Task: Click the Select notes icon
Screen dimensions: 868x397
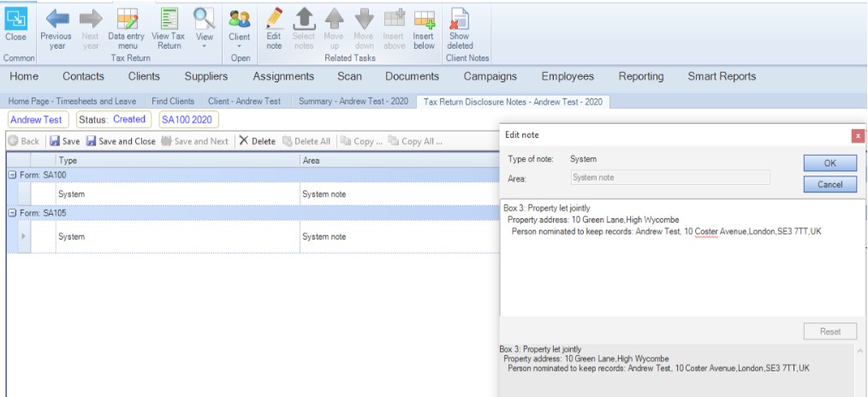Action: point(303,19)
